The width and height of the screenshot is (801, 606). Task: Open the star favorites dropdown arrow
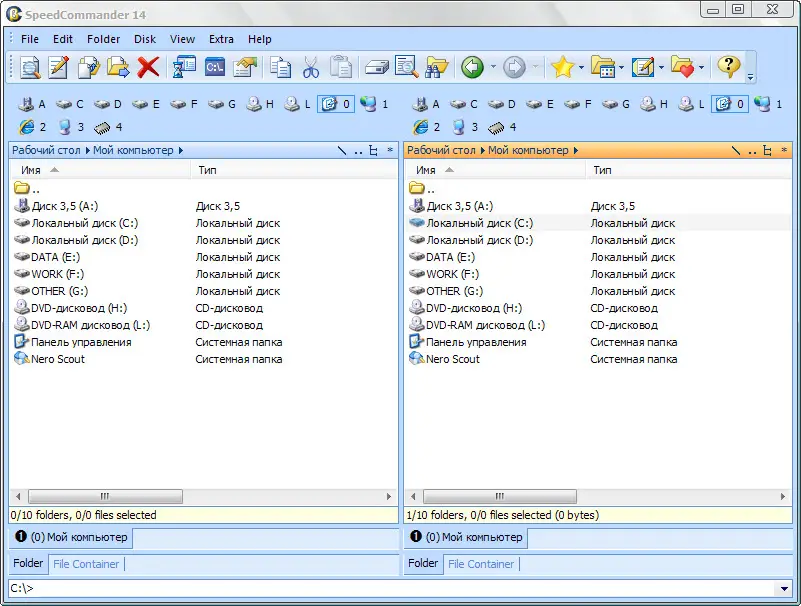tap(581, 67)
